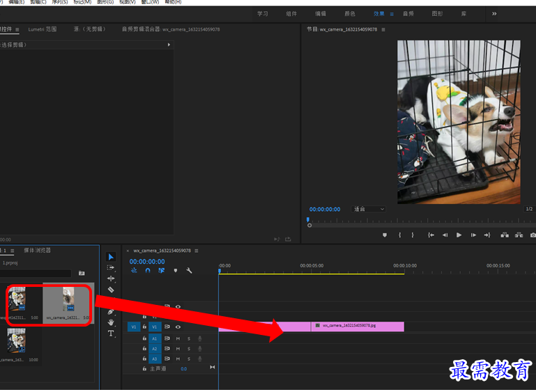Toggle timeline snapping magnet
This screenshot has height=392, width=536.
tap(148, 270)
